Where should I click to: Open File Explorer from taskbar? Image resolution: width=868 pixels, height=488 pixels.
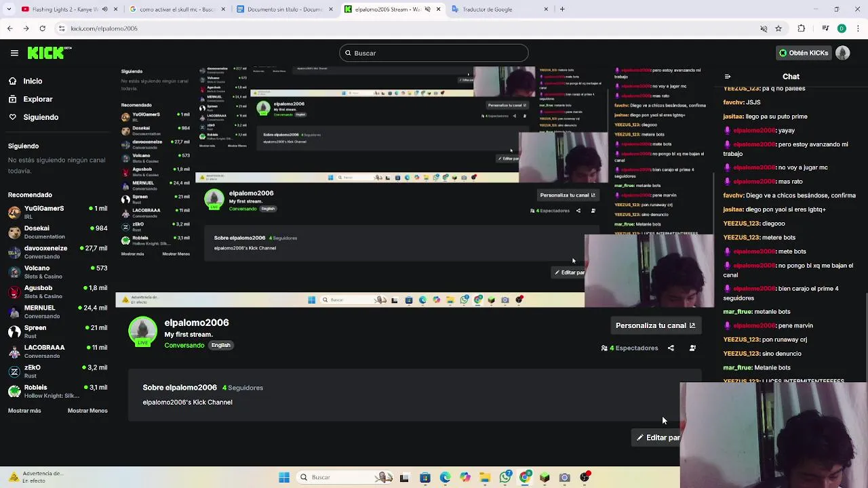485,478
